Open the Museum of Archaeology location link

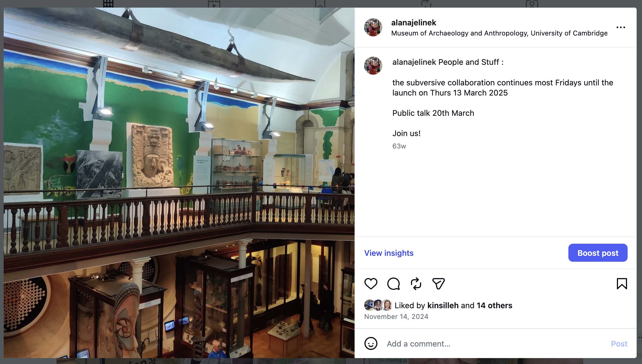tap(499, 33)
